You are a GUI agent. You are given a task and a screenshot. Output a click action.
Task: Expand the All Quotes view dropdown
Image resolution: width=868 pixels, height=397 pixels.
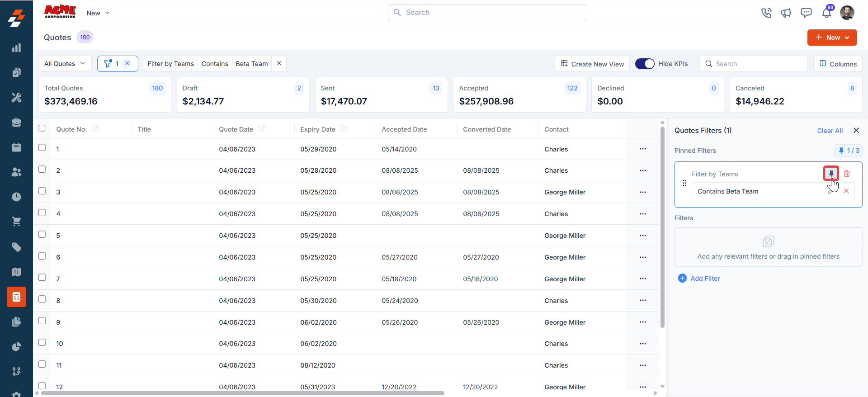[x=65, y=64]
